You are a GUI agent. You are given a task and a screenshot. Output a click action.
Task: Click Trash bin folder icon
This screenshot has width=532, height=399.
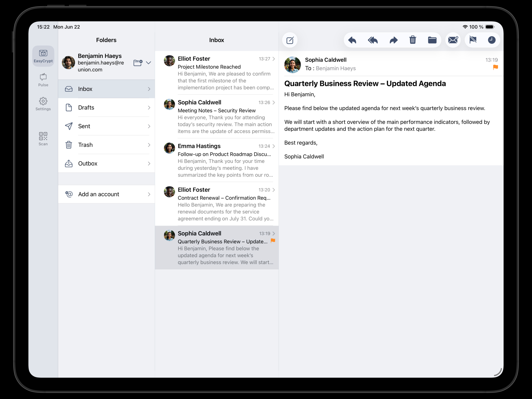tap(69, 145)
